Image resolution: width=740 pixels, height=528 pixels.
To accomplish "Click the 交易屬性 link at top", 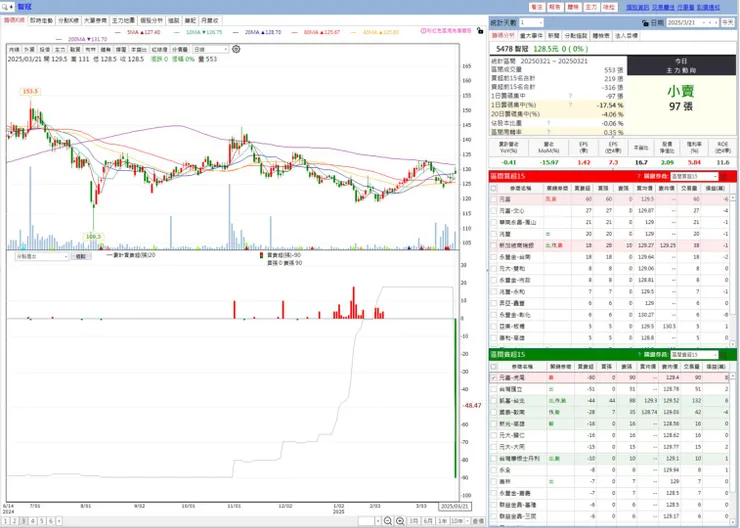I will [x=664, y=8].
